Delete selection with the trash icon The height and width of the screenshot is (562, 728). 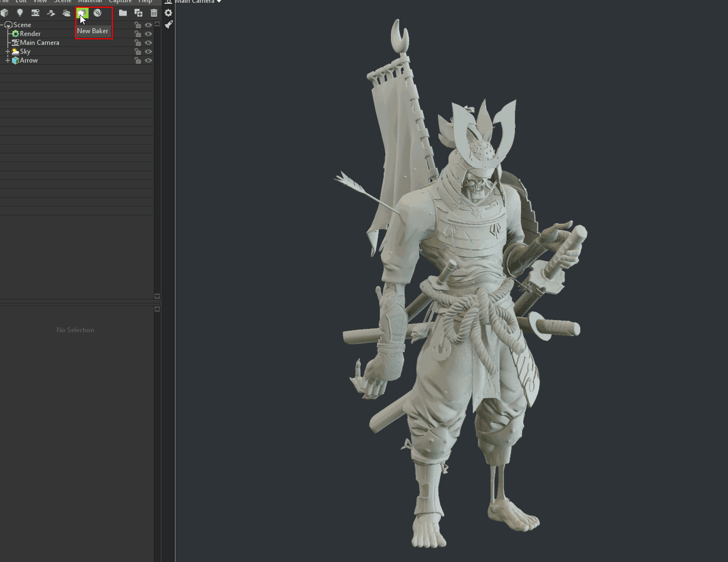[154, 13]
